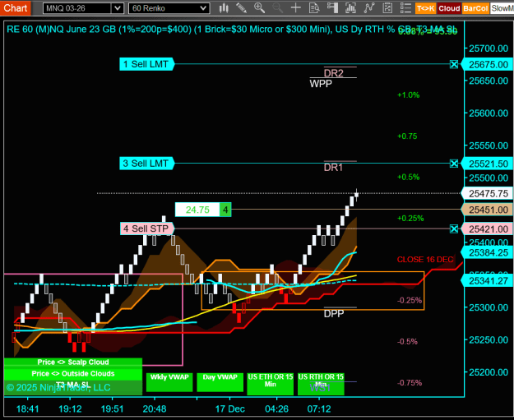Click the green position quantity 4 box
This screenshot has height=420, width=514.
(225, 210)
